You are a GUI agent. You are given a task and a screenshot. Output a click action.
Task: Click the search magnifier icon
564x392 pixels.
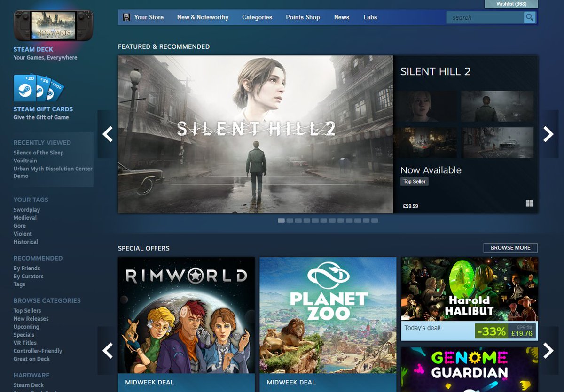point(530,17)
